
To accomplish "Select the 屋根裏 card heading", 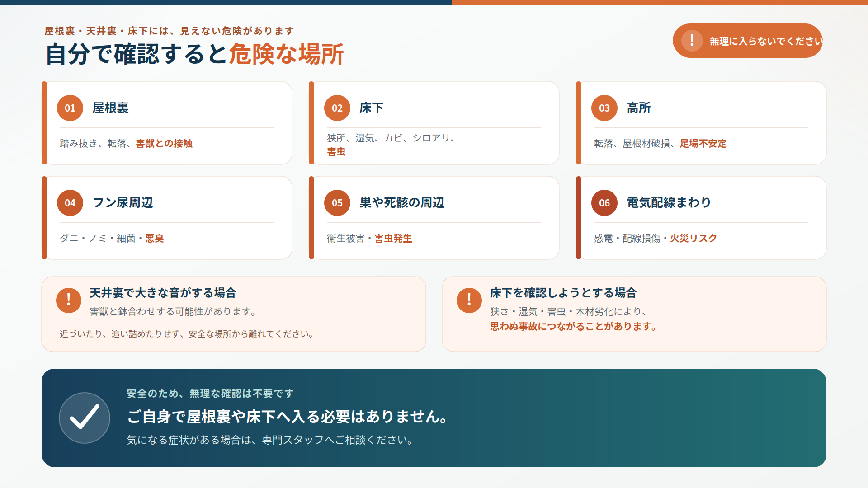I will (111, 108).
